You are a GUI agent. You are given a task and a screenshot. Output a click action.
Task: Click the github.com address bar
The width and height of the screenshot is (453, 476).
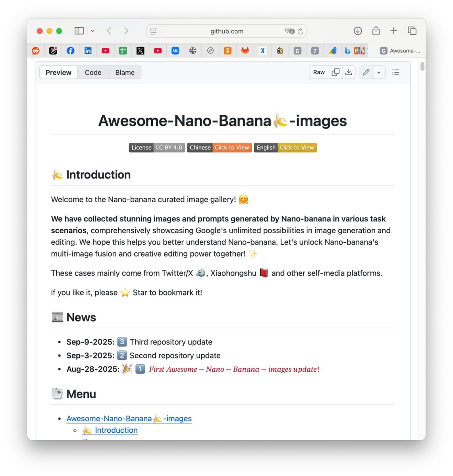226,31
